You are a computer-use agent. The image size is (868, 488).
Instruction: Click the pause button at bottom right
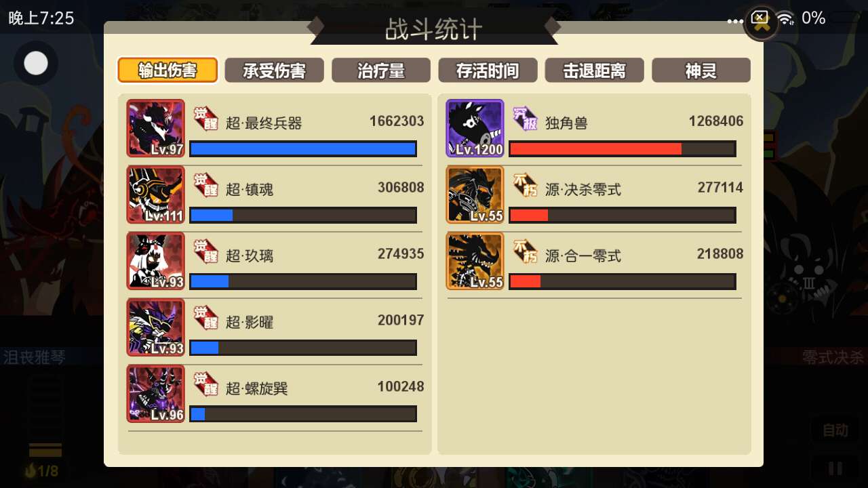(x=835, y=468)
